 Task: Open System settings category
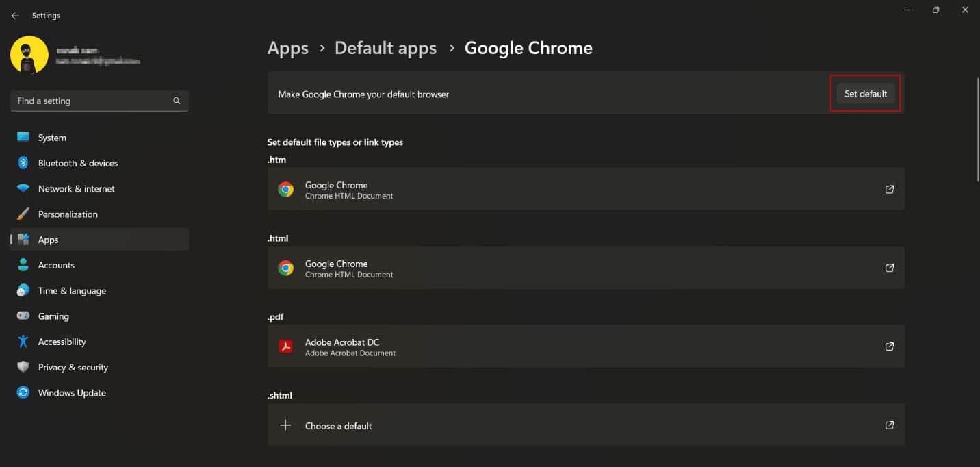[x=52, y=138]
